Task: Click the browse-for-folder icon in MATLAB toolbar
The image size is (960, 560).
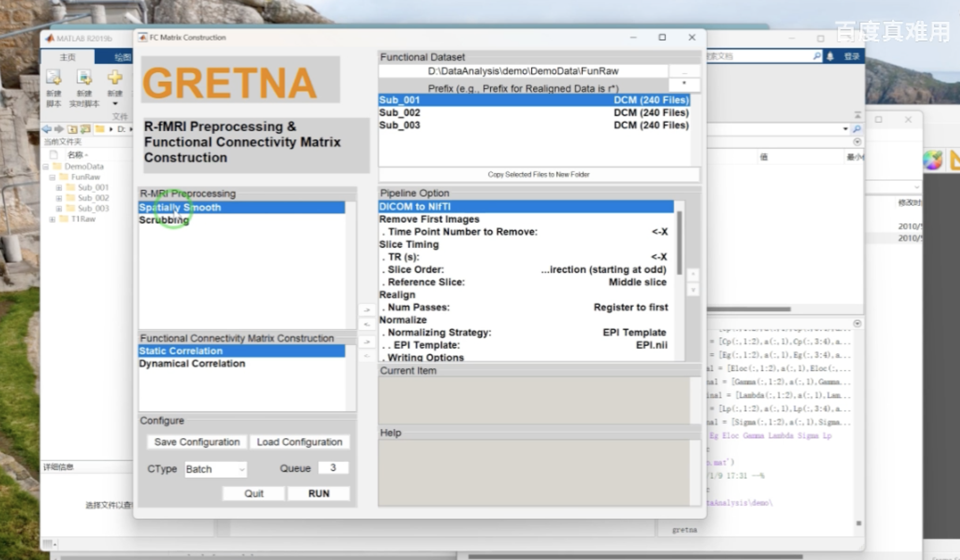Action: (x=85, y=129)
